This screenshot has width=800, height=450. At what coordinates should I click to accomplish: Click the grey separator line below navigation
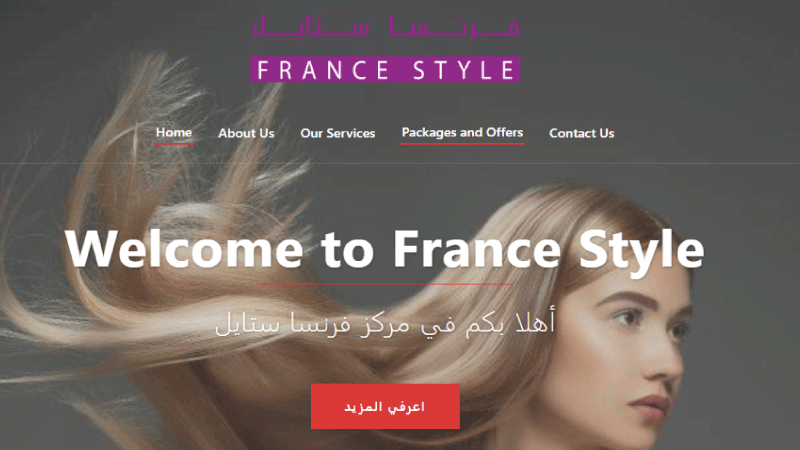(x=400, y=163)
